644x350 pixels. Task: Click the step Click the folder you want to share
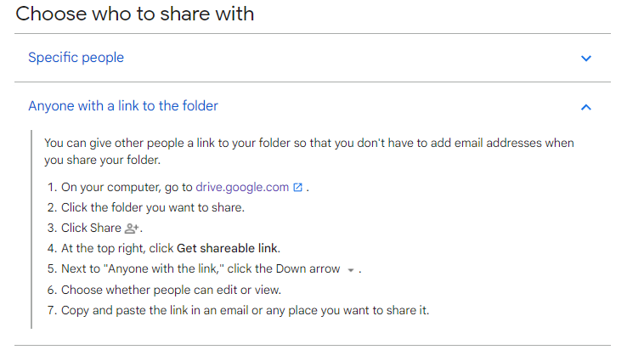point(153,208)
